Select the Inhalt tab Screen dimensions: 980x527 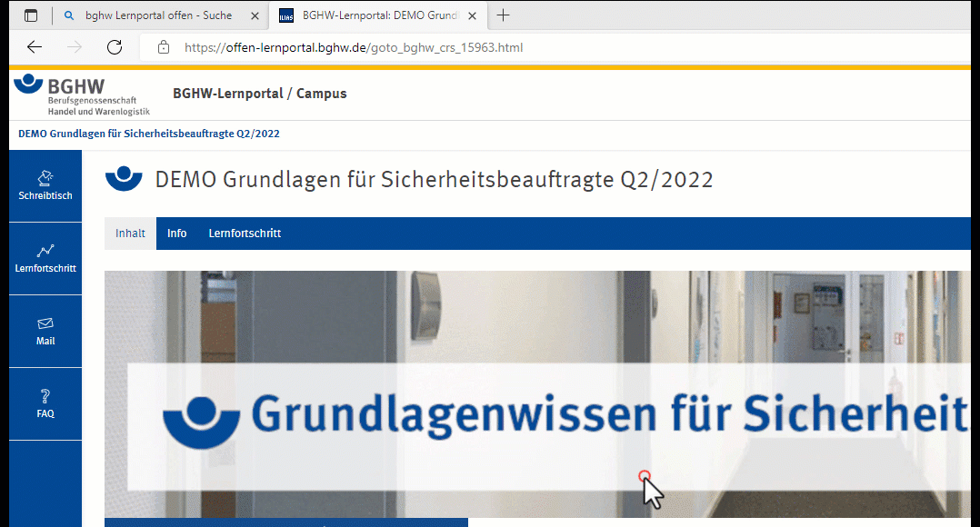tap(130, 234)
